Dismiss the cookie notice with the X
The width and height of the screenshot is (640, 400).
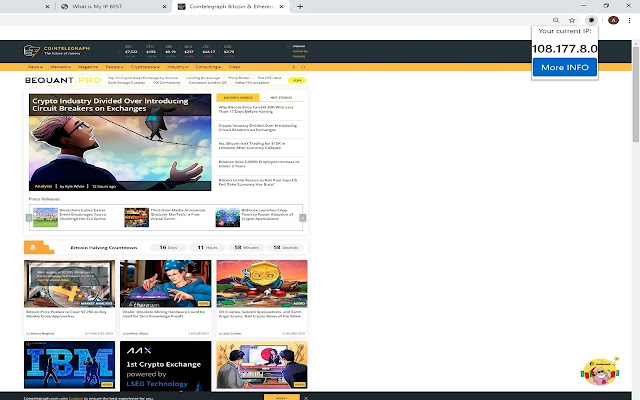click(x=306, y=398)
